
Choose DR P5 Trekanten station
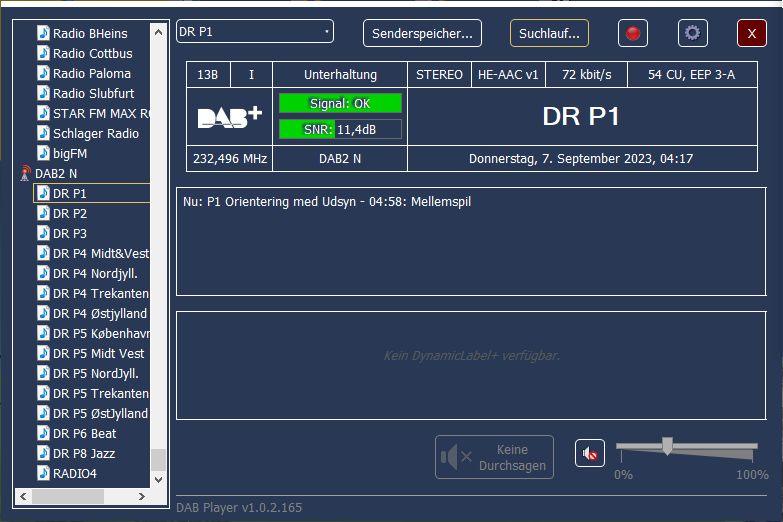101,393
